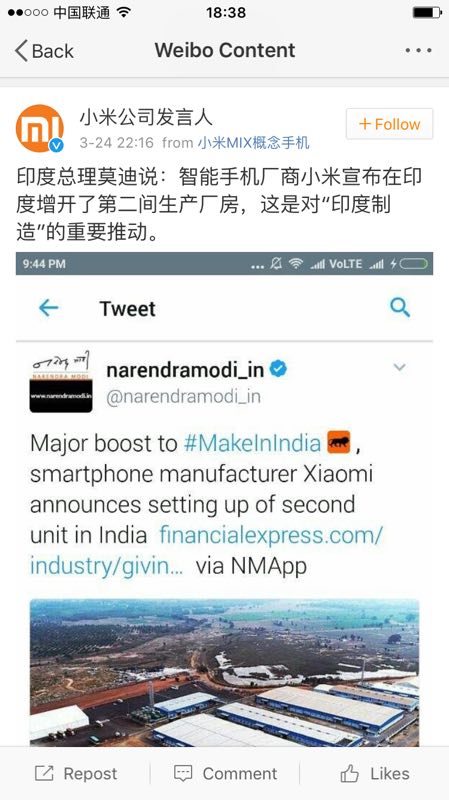Tap the @narendramodi_in handle
The image size is (449, 800).
point(183,396)
